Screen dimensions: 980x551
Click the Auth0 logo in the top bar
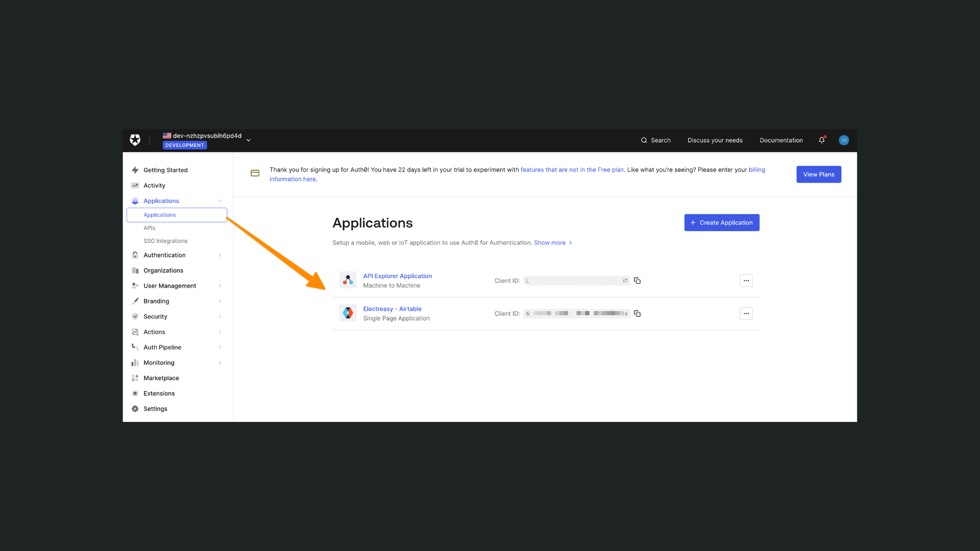pyautogui.click(x=135, y=140)
